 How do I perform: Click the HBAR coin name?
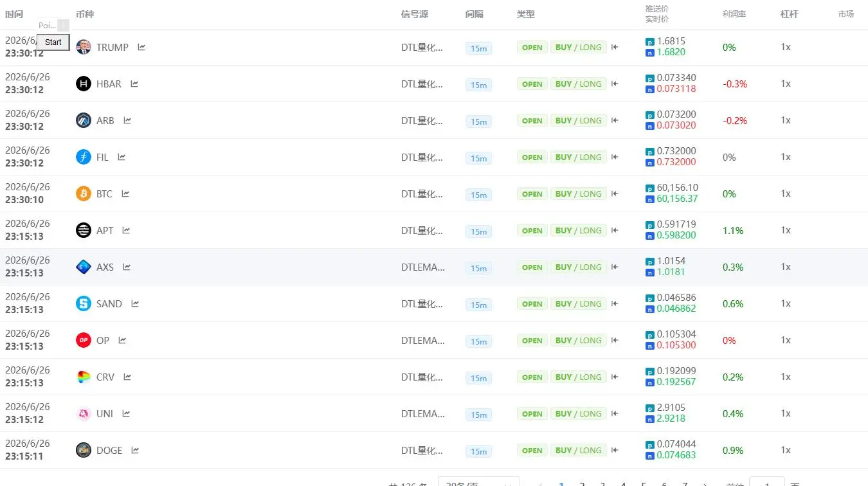point(109,84)
